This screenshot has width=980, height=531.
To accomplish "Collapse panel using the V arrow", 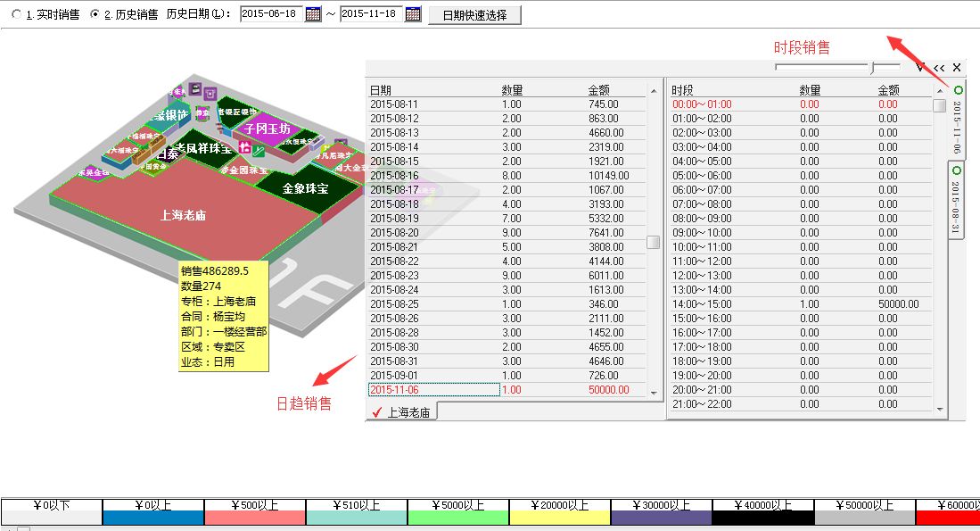I will tap(920, 67).
